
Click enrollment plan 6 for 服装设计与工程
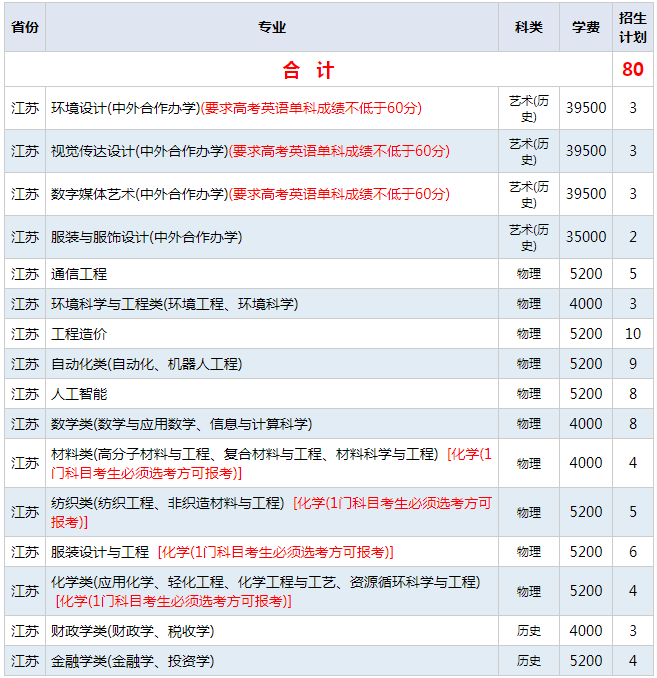pos(633,552)
